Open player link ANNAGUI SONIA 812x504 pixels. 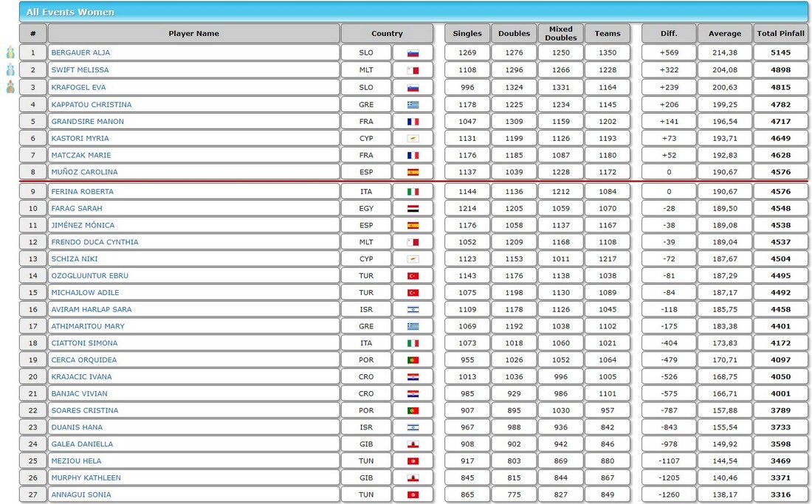80,494
